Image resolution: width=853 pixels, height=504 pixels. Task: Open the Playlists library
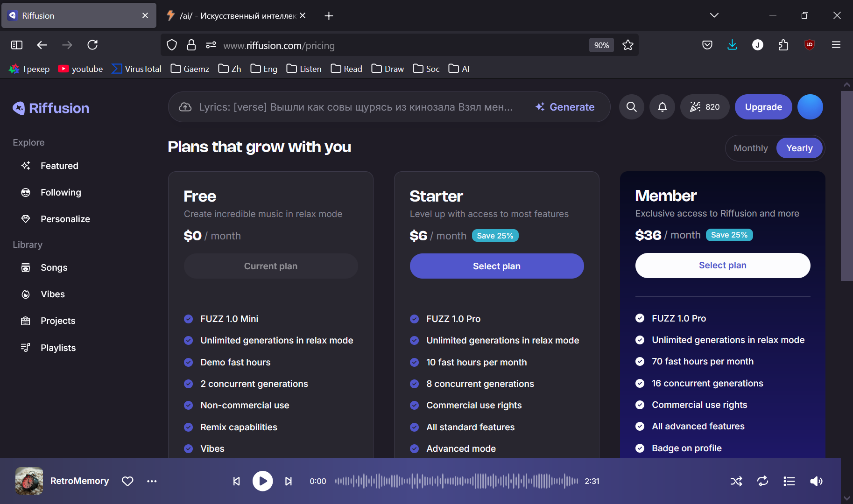(58, 348)
